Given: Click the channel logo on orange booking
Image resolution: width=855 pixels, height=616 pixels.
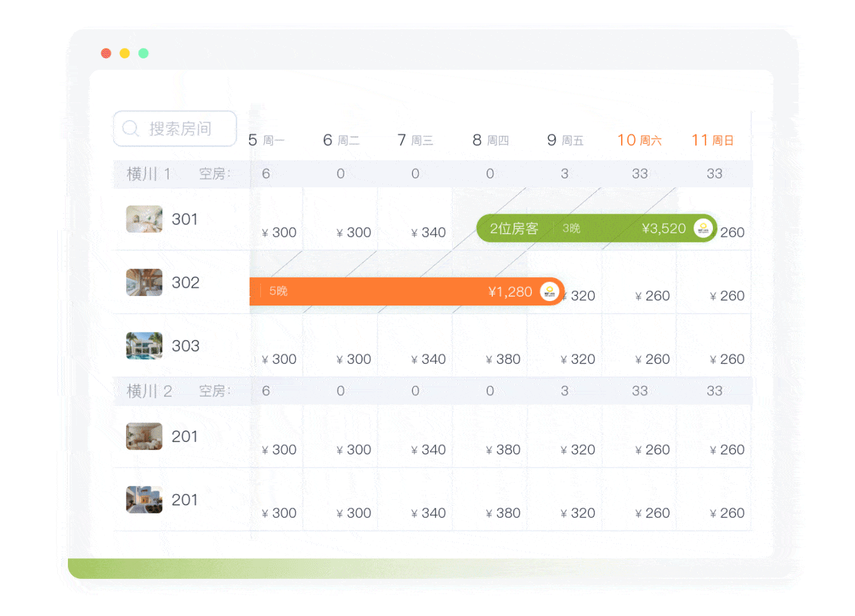Looking at the screenshot, I should (549, 291).
